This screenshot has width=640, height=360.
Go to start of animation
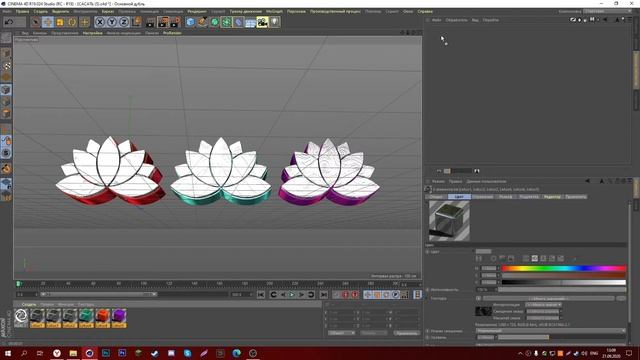click(x=261, y=295)
